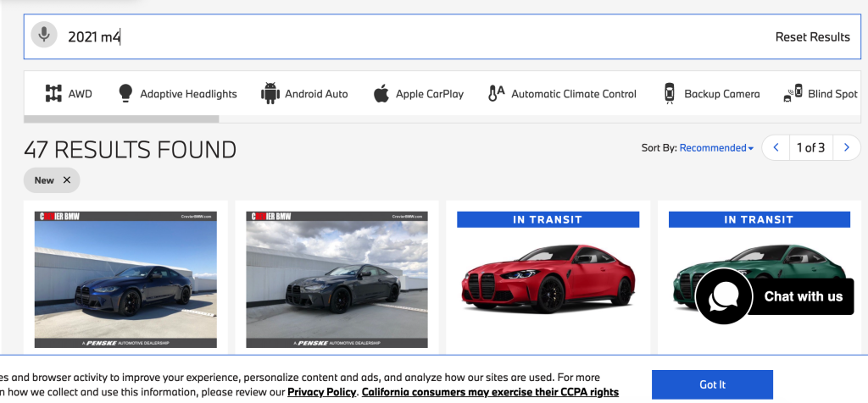
Task: Filter results by AWD label
Action: (81, 94)
